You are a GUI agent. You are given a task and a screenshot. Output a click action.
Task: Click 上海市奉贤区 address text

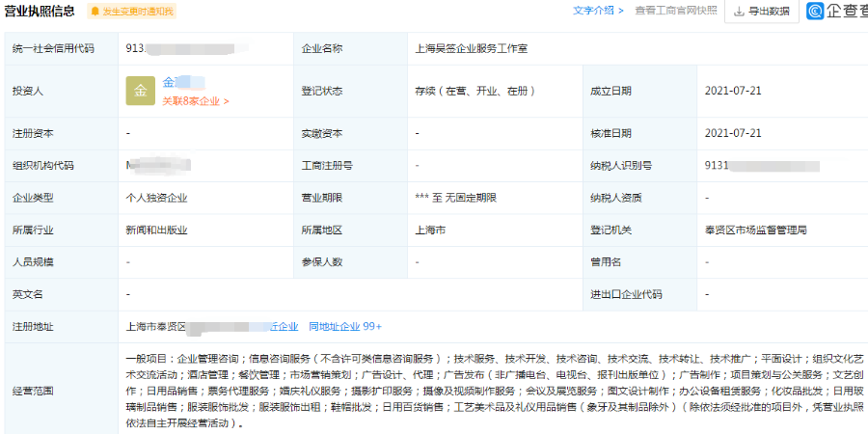tap(155, 327)
